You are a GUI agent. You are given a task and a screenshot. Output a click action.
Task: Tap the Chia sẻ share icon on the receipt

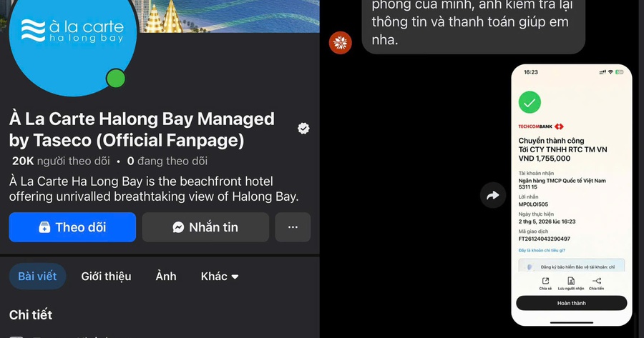pos(545,283)
